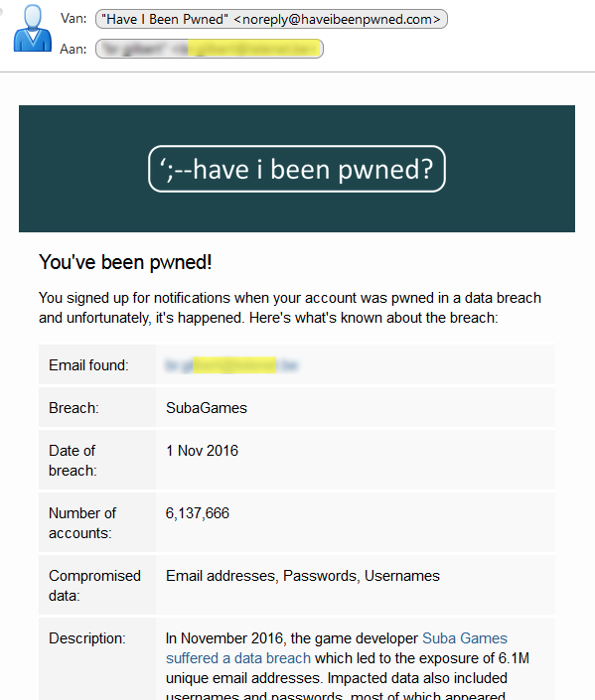The width and height of the screenshot is (595, 700).
Task: Click the Number of accounts label
Action: 82,523
